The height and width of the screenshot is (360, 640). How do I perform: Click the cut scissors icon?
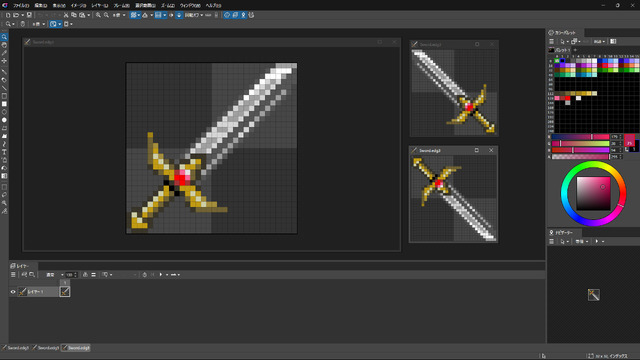click(x=66, y=15)
